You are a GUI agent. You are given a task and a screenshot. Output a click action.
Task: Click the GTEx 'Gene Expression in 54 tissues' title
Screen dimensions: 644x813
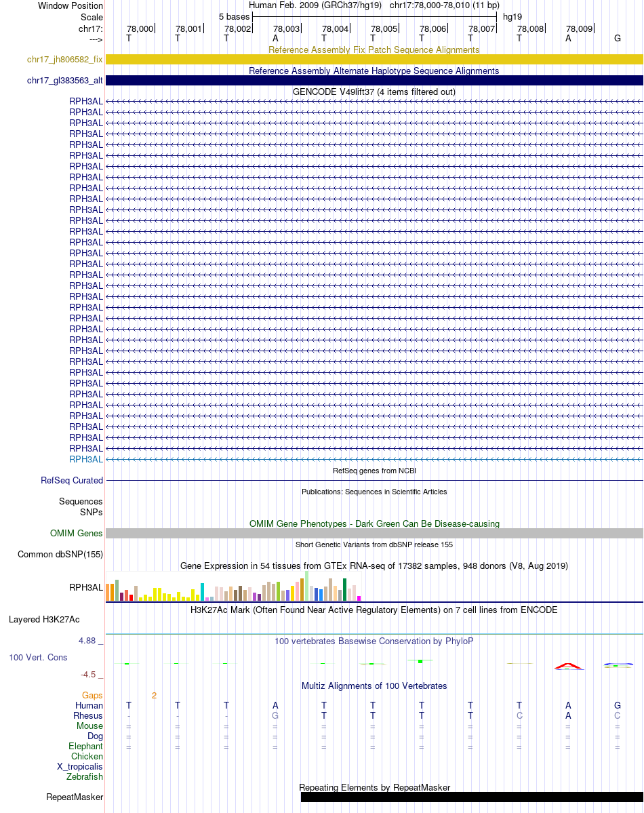coord(374,566)
